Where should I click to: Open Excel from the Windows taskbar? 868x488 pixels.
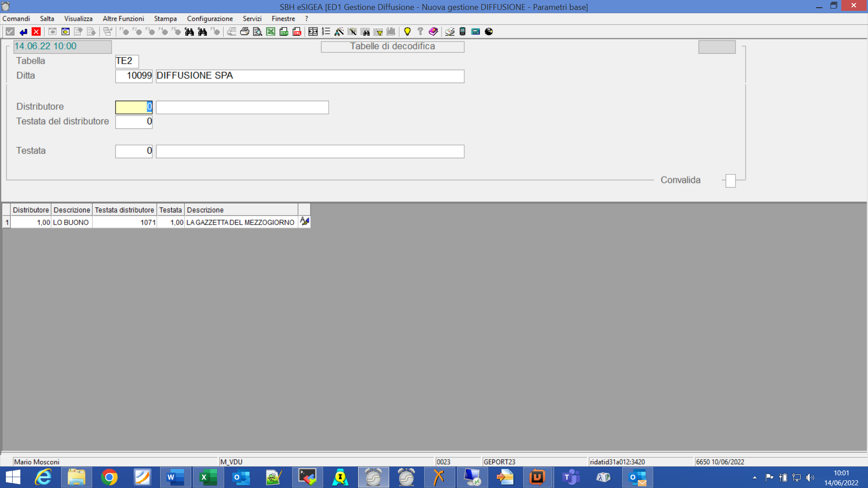click(x=208, y=477)
